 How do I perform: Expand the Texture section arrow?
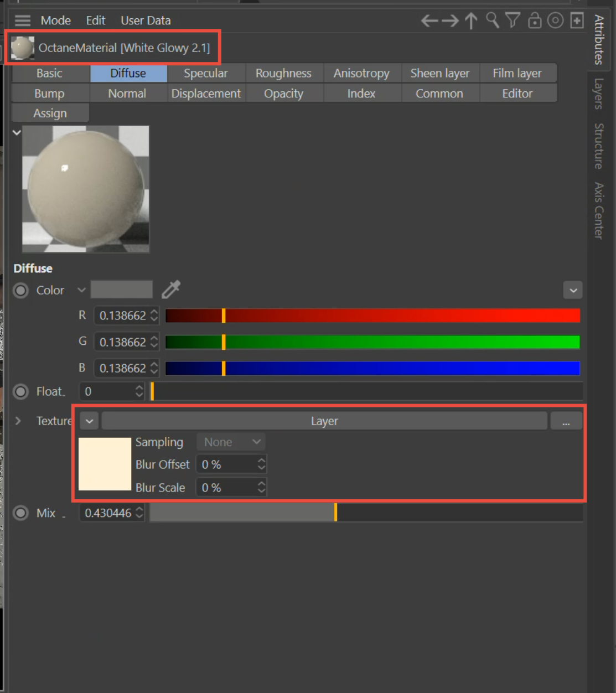click(18, 421)
